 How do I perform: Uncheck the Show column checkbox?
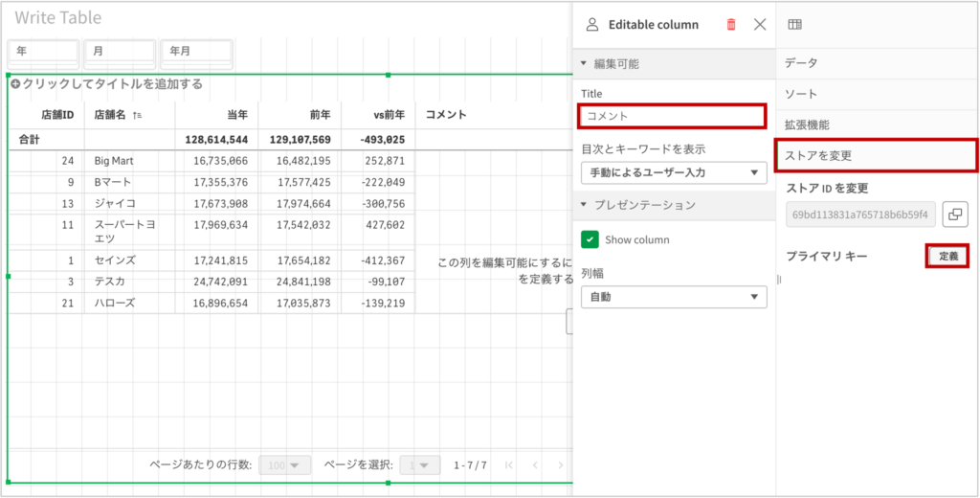(x=590, y=239)
